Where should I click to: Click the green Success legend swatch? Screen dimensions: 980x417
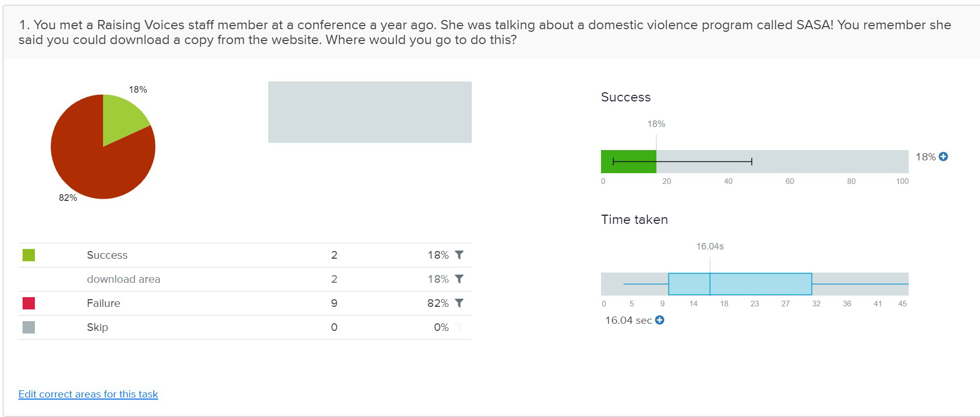[29, 255]
